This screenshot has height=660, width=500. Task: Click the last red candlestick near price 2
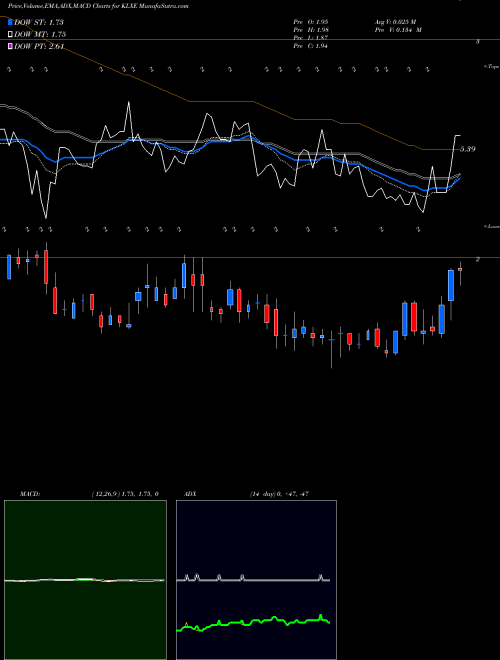click(x=460, y=269)
